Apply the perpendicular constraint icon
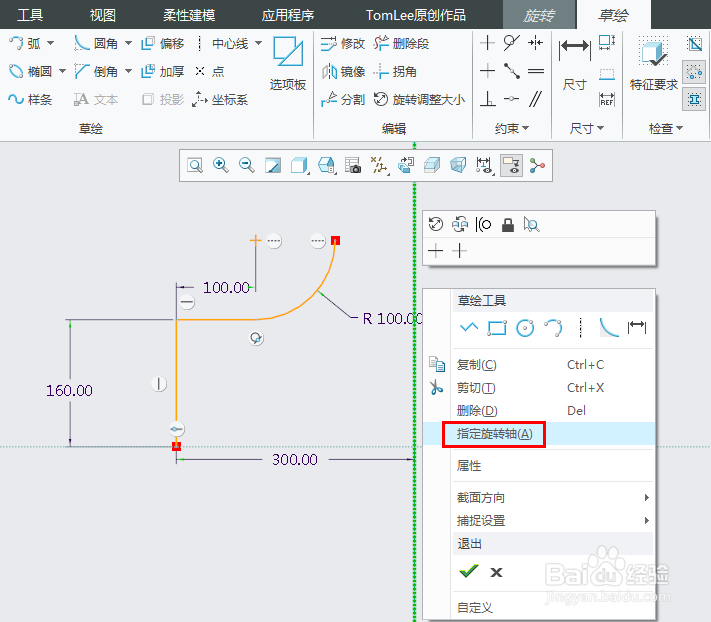 coord(487,99)
